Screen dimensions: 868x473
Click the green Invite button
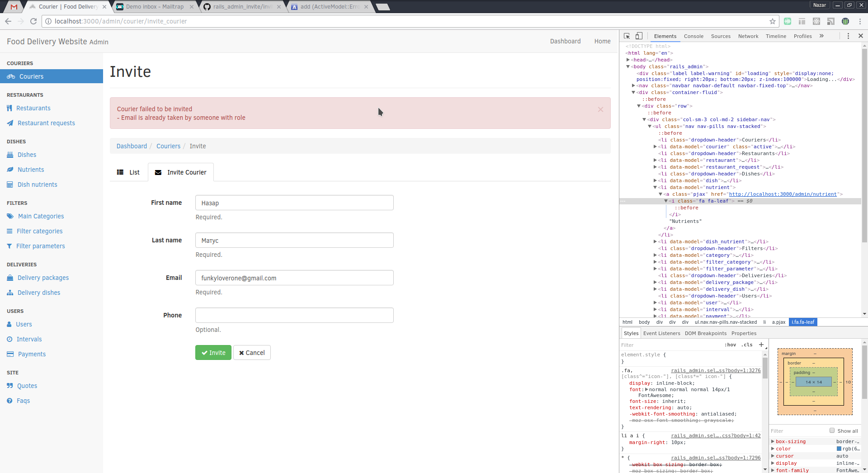point(213,353)
